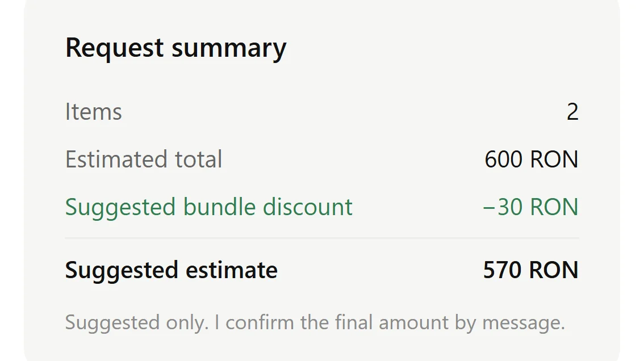Click 'RON' in the 570 RON amount
The width and height of the screenshot is (644, 361).
pyautogui.click(x=554, y=270)
